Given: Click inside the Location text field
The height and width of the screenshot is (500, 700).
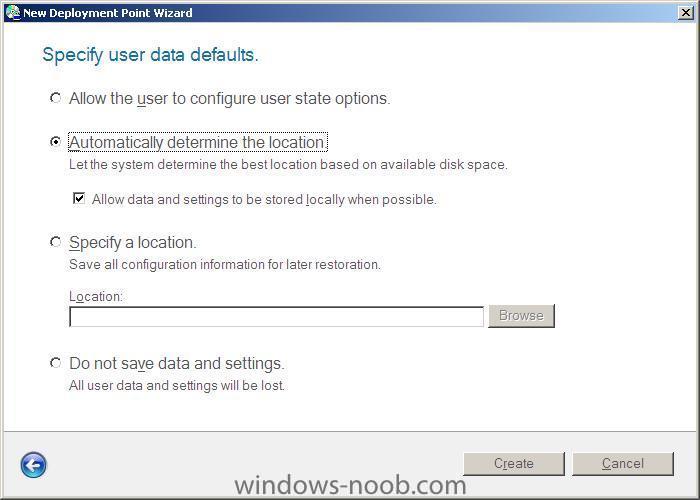Looking at the screenshot, I should click(x=276, y=316).
